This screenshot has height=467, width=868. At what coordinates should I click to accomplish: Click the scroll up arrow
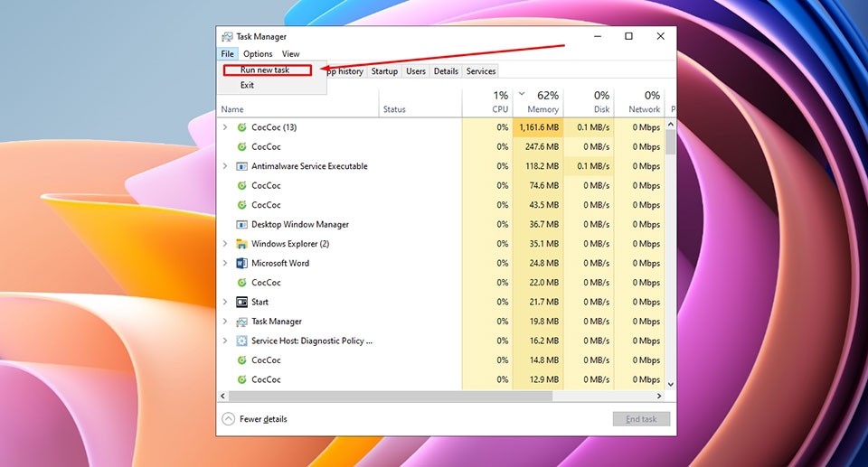tap(670, 125)
